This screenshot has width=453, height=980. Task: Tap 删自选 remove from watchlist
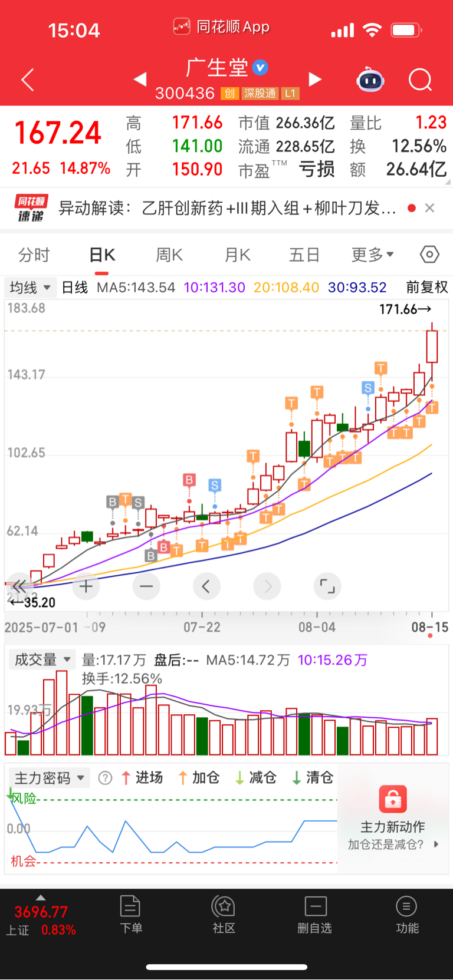(315, 915)
